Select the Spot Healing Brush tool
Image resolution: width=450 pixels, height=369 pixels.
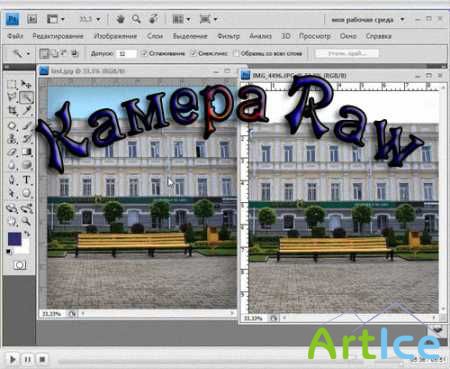(12, 126)
